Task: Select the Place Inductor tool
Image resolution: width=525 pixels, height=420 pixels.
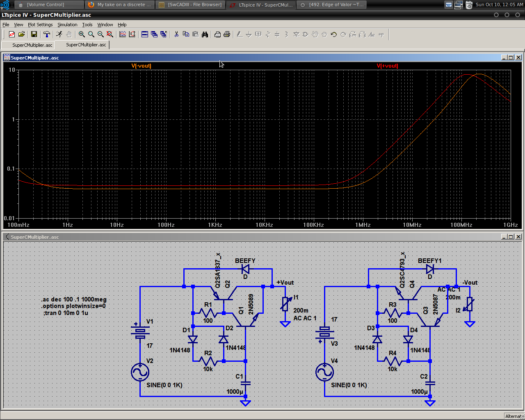Action: (287, 34)
